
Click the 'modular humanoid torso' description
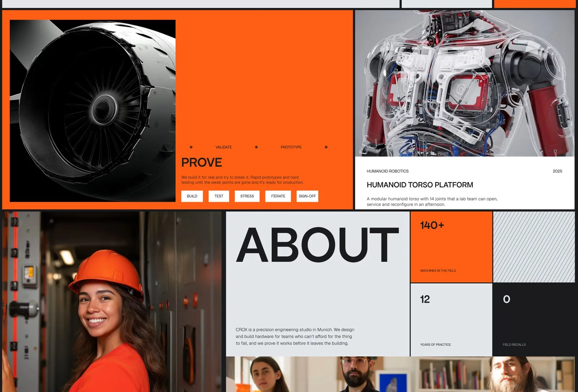pyautogui.click(x=432, y=201)
